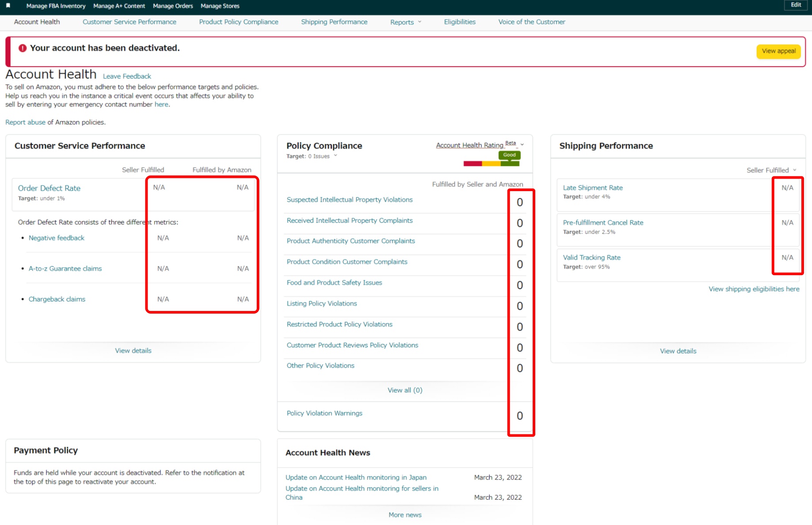Click More news link
Screen dimensions: 812x525
[405, 515]
